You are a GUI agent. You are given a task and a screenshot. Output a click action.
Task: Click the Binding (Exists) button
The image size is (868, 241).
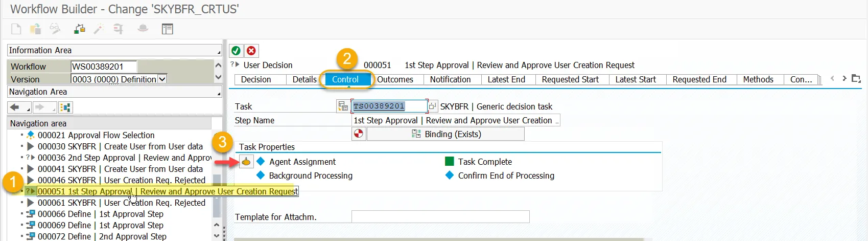coord(445,134)
